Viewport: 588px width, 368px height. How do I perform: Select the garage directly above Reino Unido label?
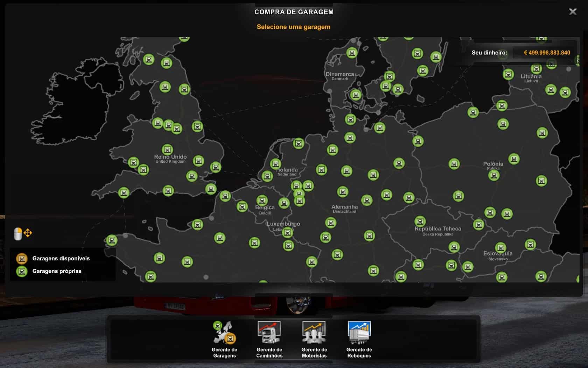coord(167,149)
